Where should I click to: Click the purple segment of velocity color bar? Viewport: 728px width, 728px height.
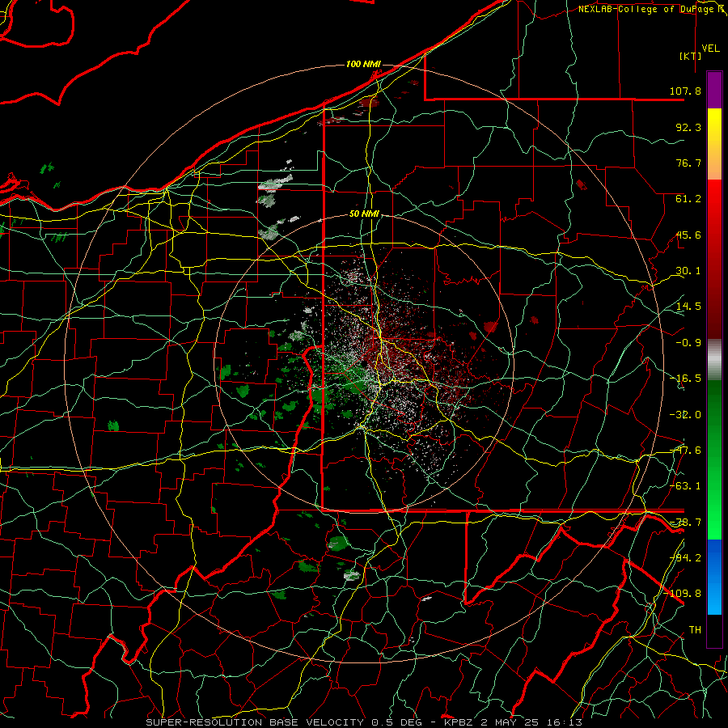(x=714, y=90)
